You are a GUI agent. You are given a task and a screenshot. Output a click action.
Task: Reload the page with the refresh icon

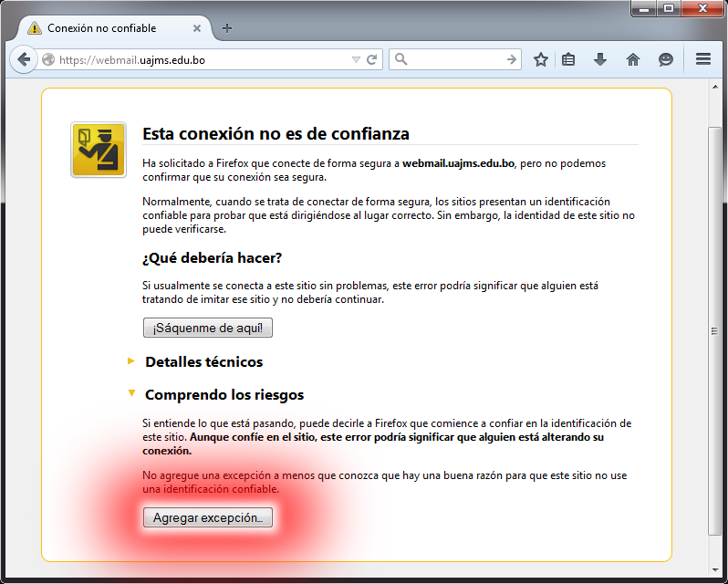coord(372,59)
